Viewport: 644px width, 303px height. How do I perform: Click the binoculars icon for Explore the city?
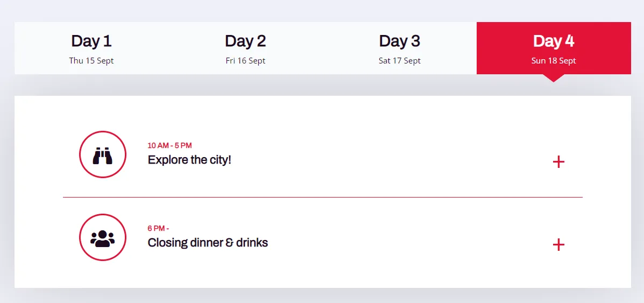[103, 154]
